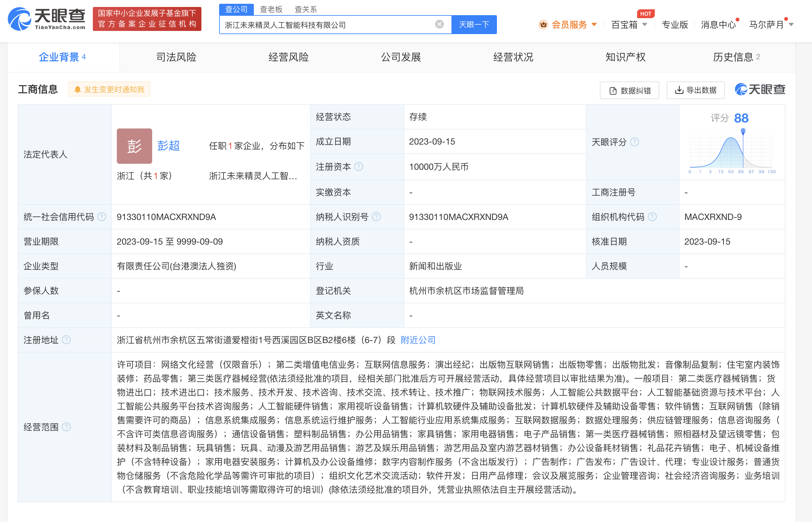Click the 马尔萨月 username
Screen dimensions: 812x522
point(766,25)
